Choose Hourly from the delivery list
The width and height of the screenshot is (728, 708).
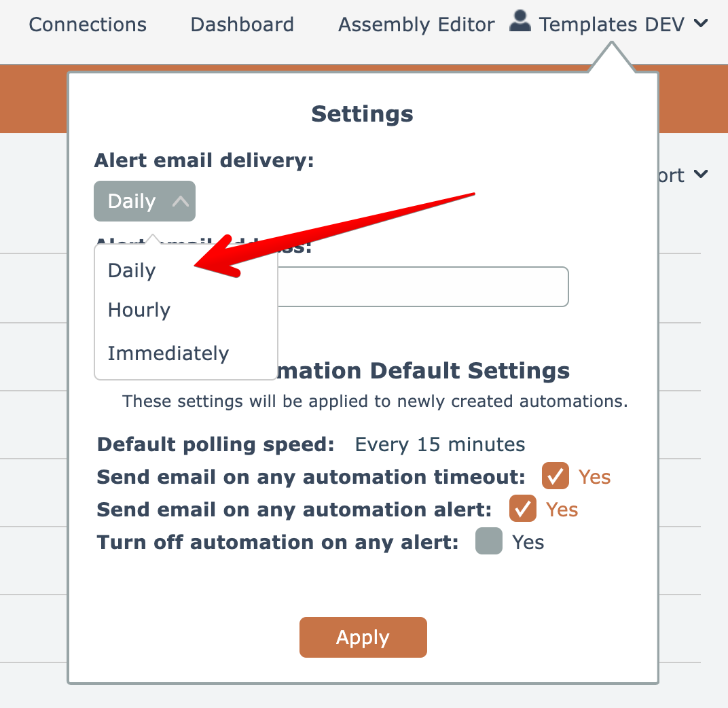tap(139, 311)
